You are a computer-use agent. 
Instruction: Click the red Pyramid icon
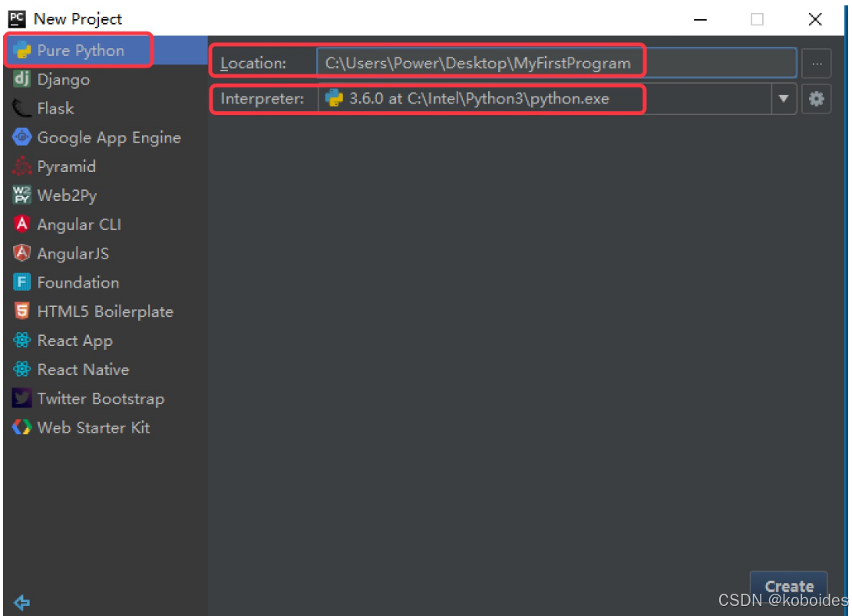tap(21, 166)
